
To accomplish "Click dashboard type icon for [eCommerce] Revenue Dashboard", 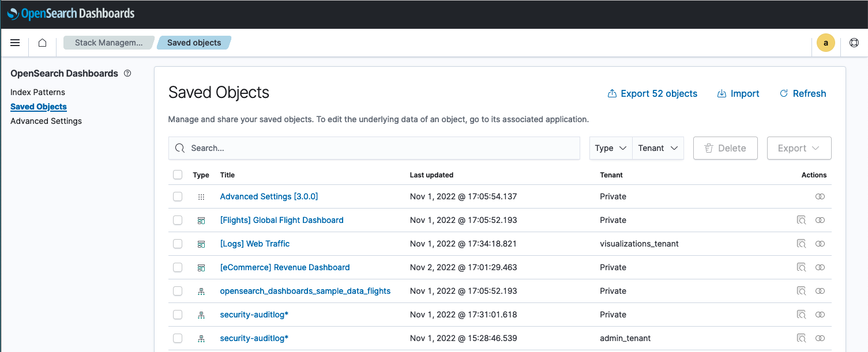I will 201,268.
